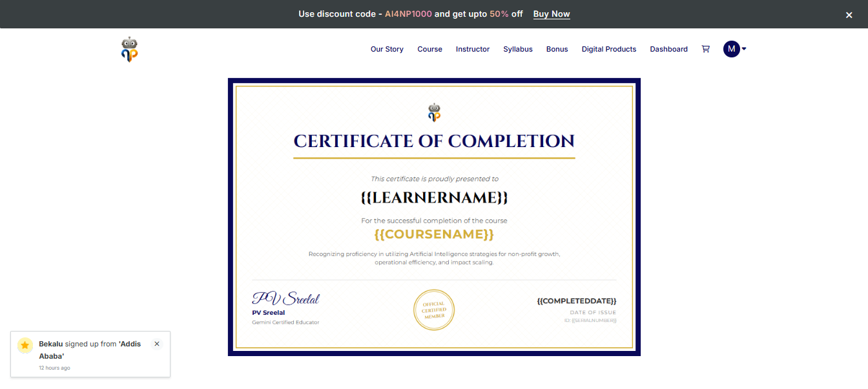
Task: Click the robot logo in the header
Action: 130,49
